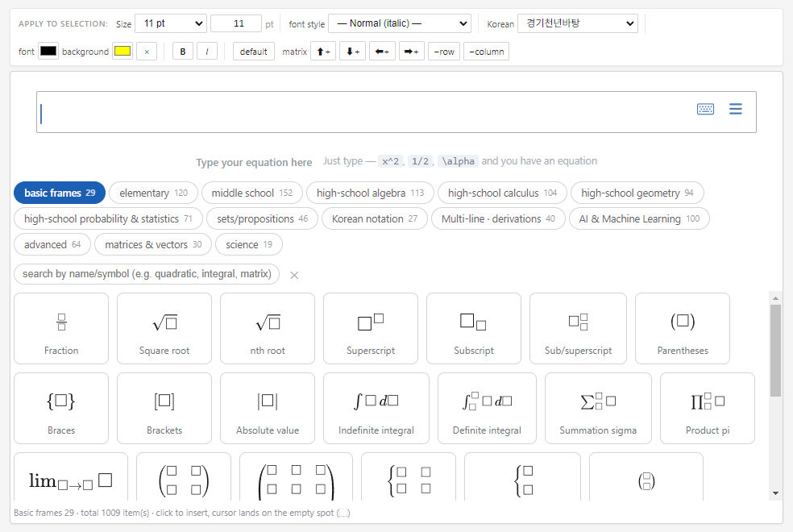Insert the Indefinite integral frame

376,408
